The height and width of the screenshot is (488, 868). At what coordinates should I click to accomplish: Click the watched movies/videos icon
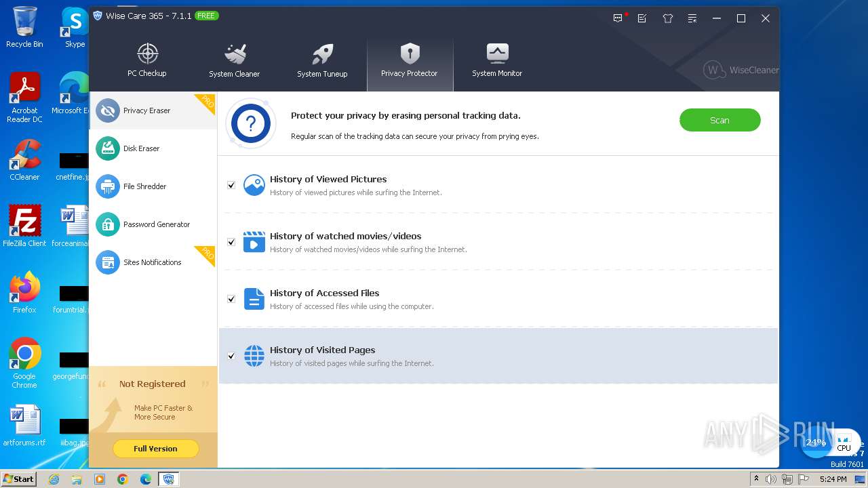tap(254, 242)
